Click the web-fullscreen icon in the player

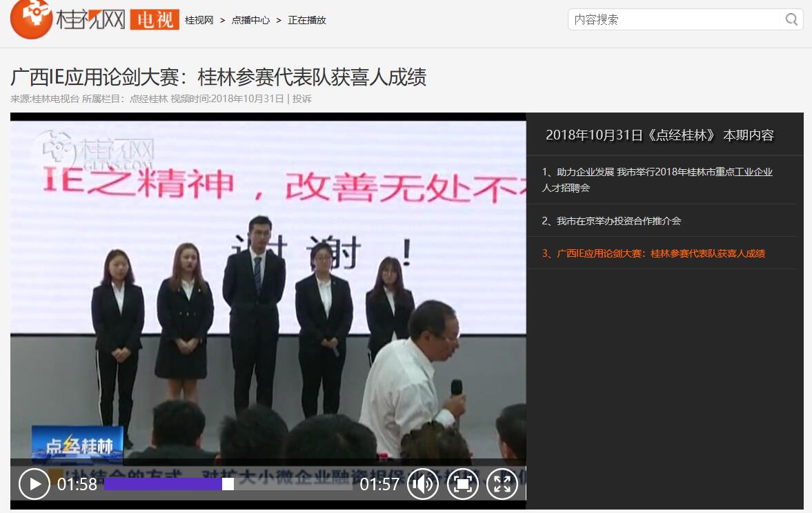(x=462, y=484)
